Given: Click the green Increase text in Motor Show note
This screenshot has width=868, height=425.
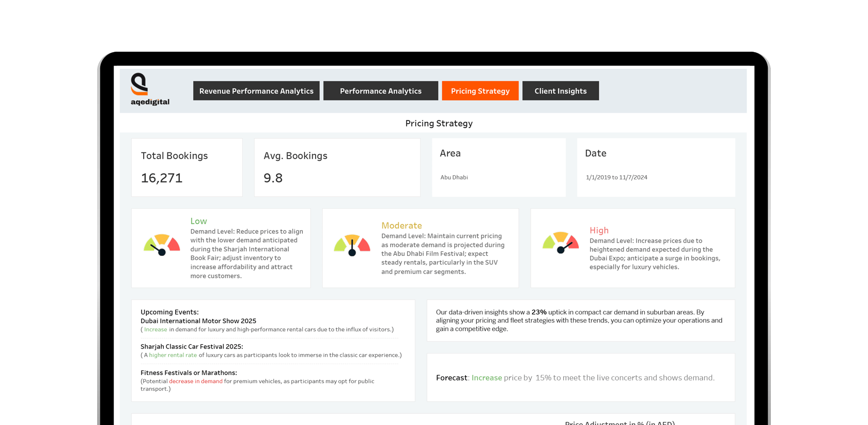Looking at the screenshot, I should (156, 329).
